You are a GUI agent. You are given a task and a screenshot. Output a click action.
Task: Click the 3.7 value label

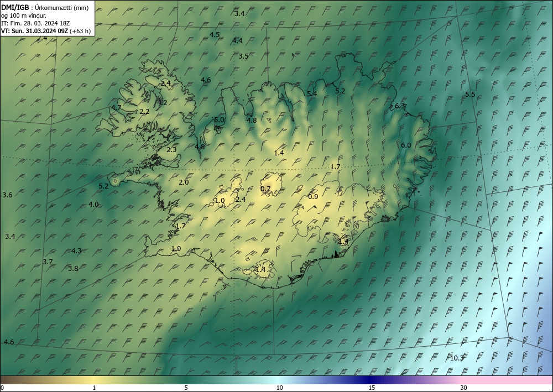[47, 262]
